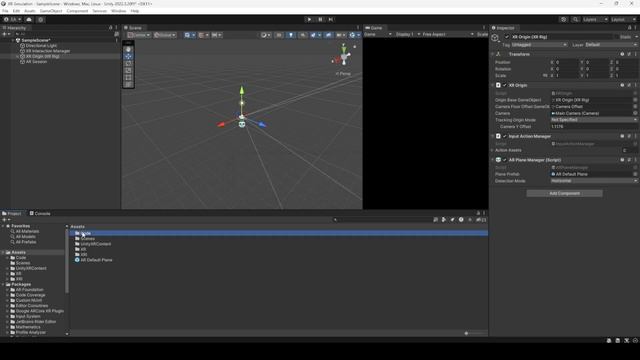Collapse the Transform component foldout

click(493, 54)
